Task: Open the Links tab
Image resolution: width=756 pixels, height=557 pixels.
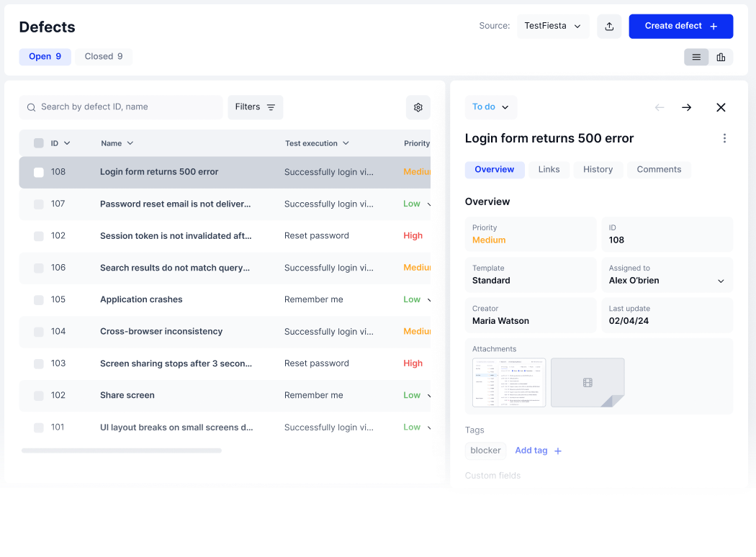Action: (549, 170)
